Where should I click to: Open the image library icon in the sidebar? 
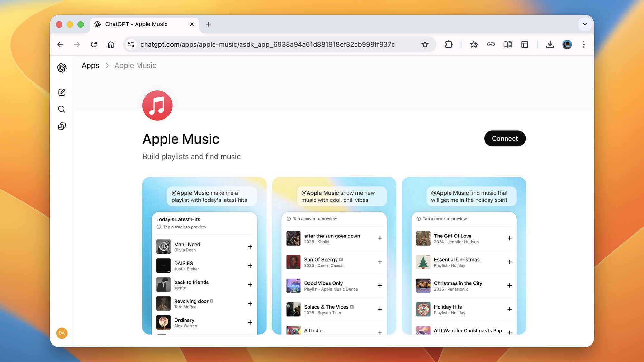pos(62,126)
